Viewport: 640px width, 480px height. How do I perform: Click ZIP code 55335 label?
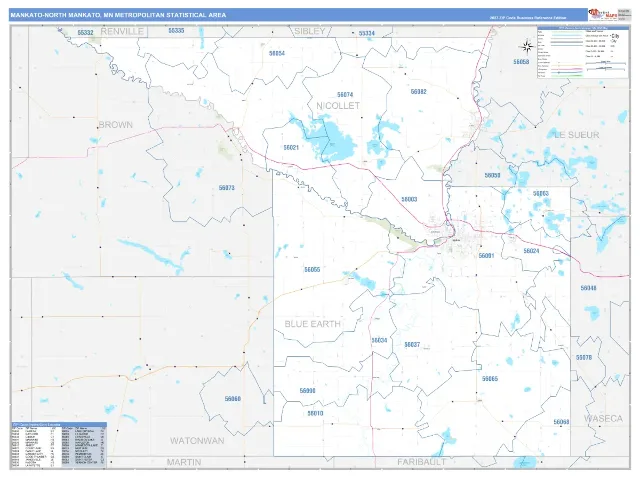pyautogui.click(x=176, y=31)
